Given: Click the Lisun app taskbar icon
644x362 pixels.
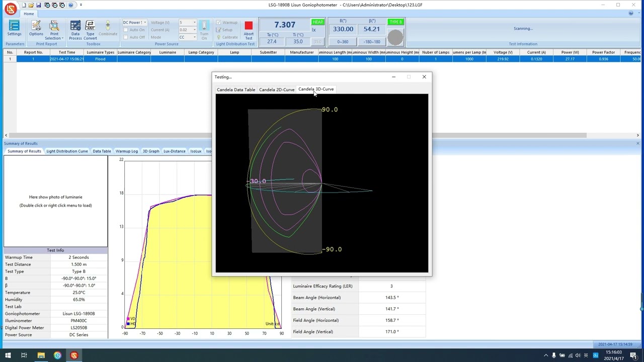Looking at the screenshot, I should (74, 355).
